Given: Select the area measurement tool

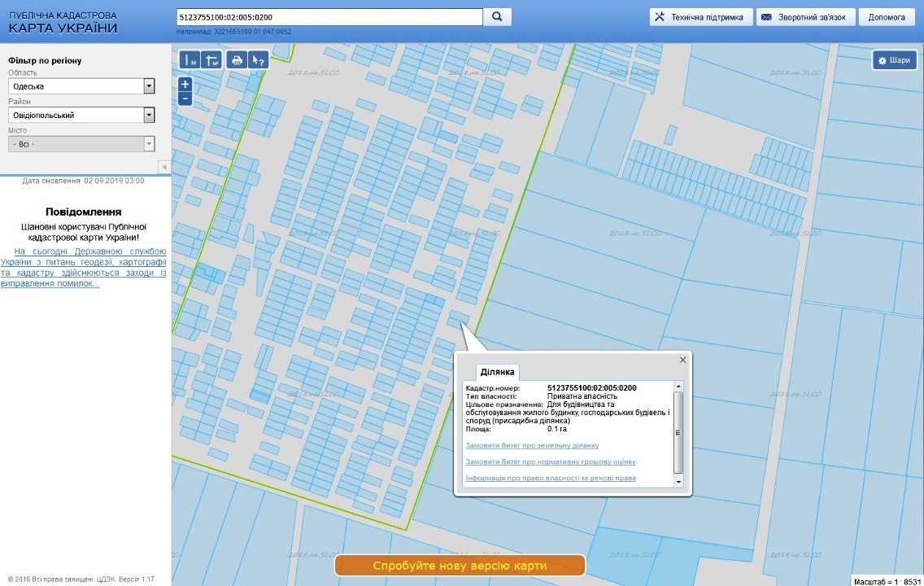Looking at the screenshot, I should (211, 59).
